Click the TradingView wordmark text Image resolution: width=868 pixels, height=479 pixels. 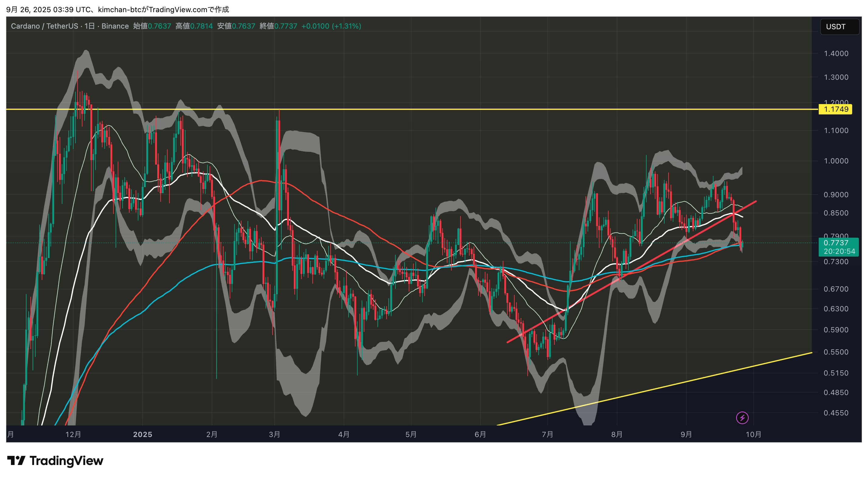[x=66, y=460]
